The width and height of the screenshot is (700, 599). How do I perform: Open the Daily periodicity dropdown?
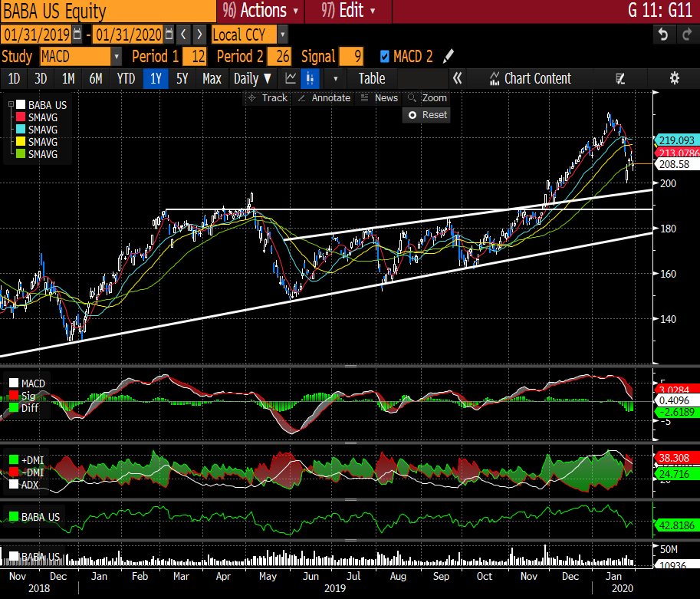pos(252,78)
